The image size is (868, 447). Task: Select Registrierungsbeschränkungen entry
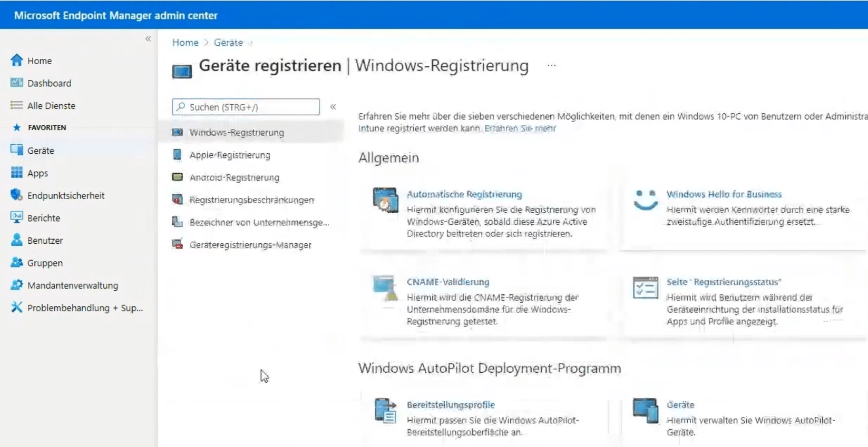252,200
